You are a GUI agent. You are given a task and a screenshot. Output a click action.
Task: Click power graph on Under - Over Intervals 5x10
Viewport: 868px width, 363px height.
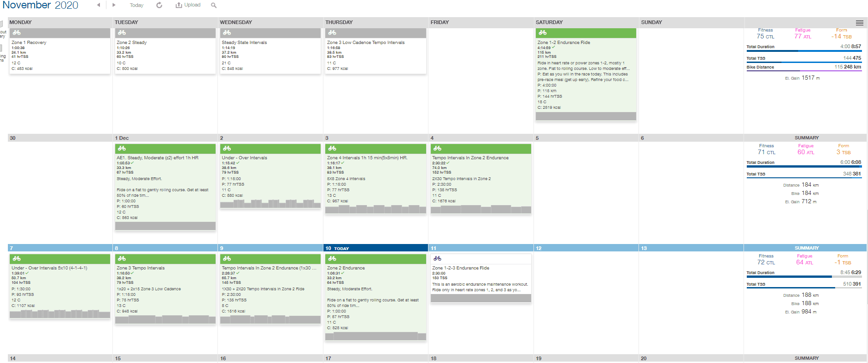(x=60, y=313)
